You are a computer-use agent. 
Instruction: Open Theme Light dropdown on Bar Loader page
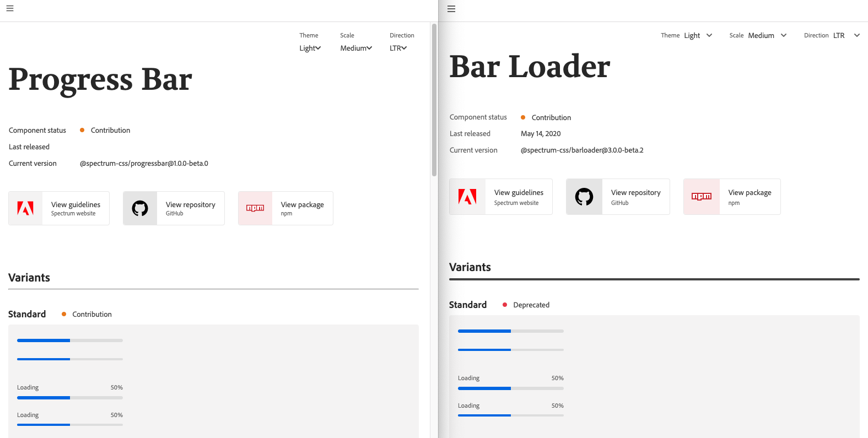(698, 35)
